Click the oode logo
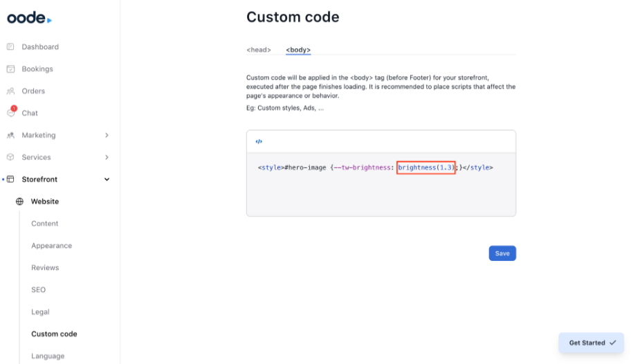 point(29,18)
